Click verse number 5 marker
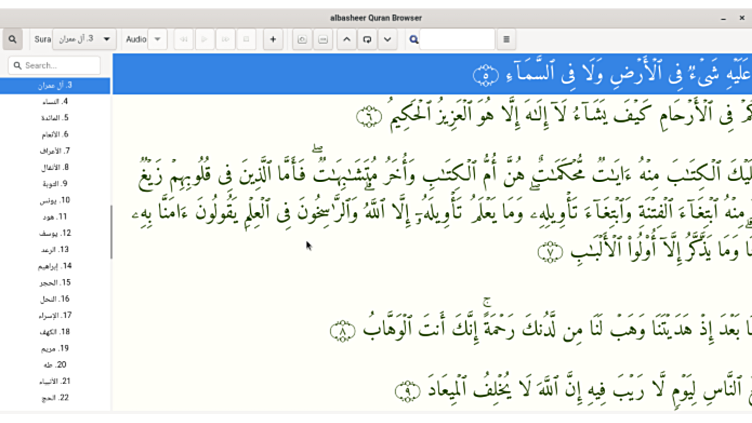The image size is (752, 423). click(486, 75)
